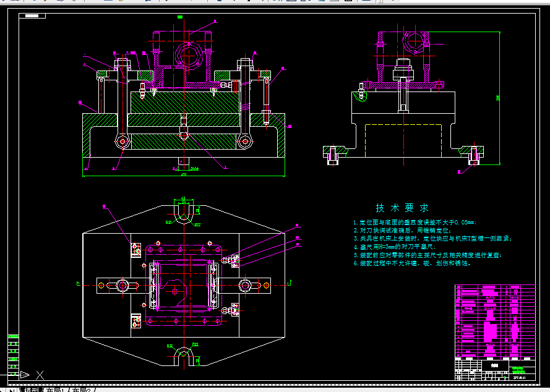
Task: Select note 2 about 对刀块调试准确后
Action: [x=402, y=231]
